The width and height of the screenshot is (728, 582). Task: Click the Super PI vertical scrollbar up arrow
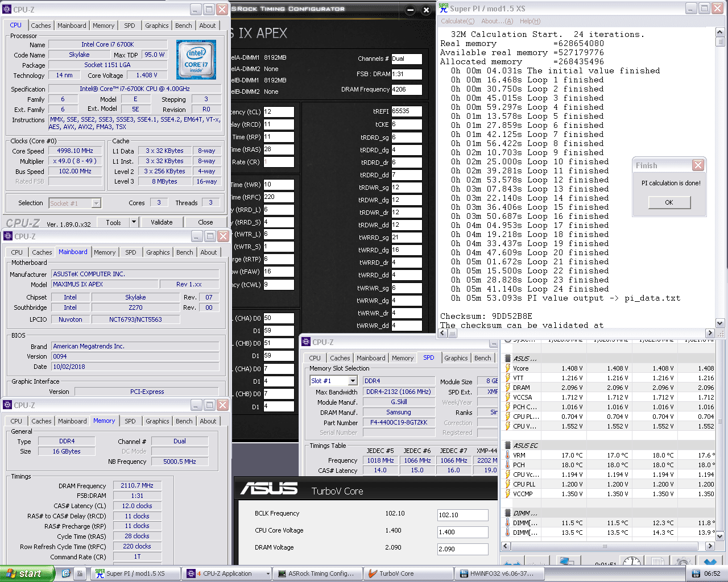[720, 32]
